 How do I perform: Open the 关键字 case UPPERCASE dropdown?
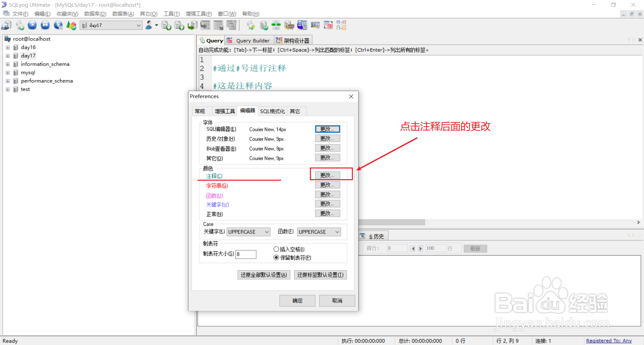(x=249, y=232)
